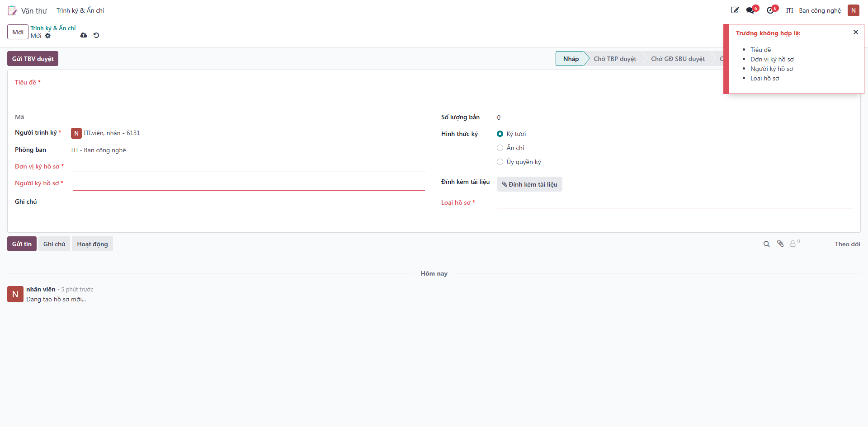Open the conversations chat bubble icon

pos(750,10)
